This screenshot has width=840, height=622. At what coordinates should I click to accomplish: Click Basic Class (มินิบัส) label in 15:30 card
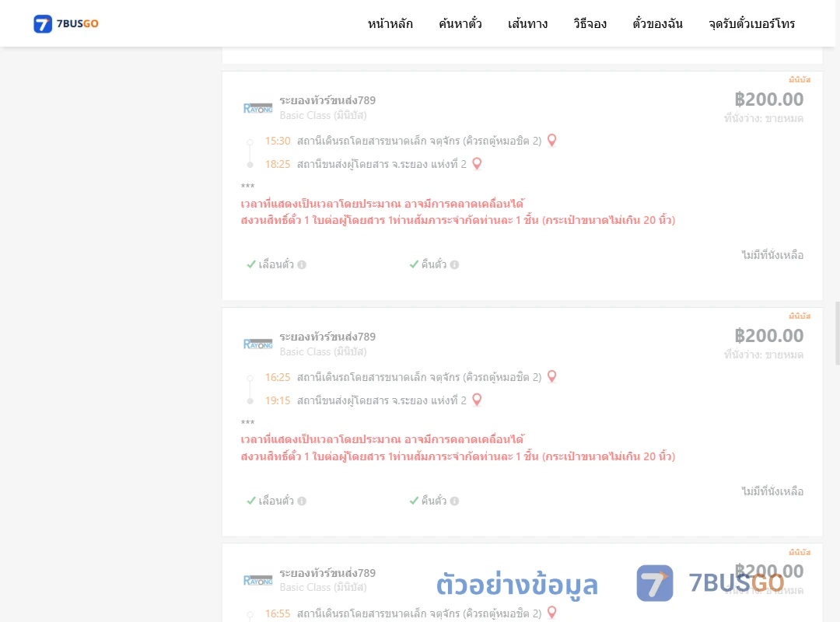[323, 115]
